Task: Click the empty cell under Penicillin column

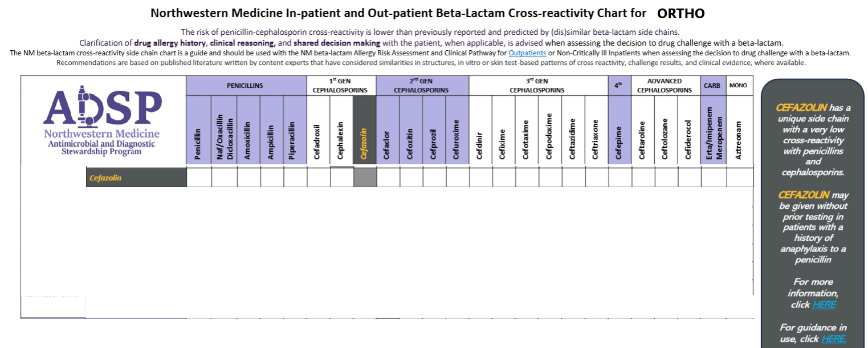Action: (199, 178)
